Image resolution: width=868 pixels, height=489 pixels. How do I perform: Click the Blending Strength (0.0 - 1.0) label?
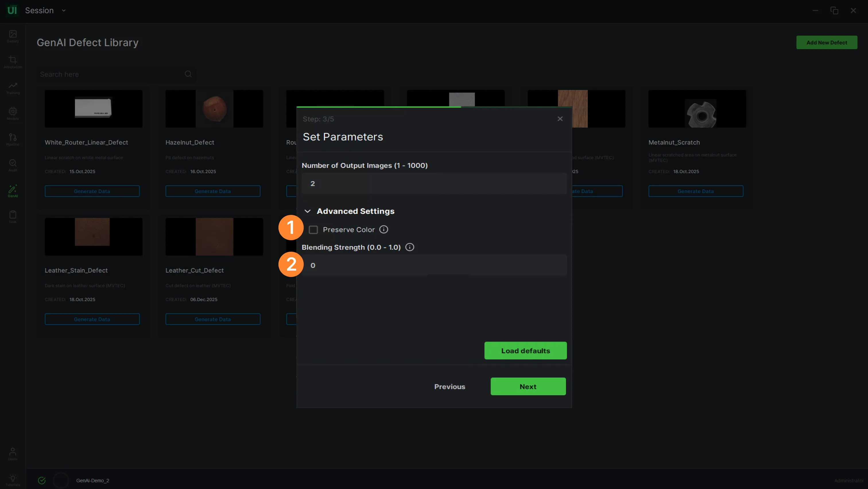tap(351, 247)
